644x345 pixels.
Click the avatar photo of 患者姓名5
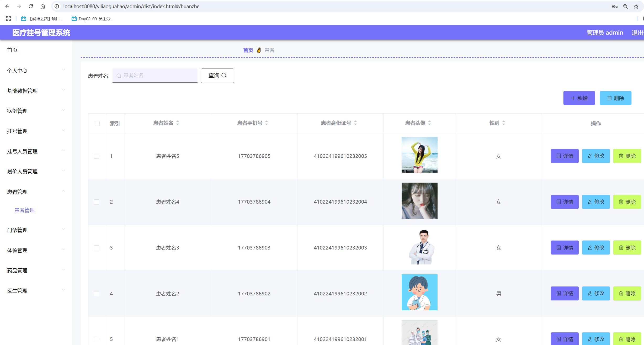tap(419, 155)
